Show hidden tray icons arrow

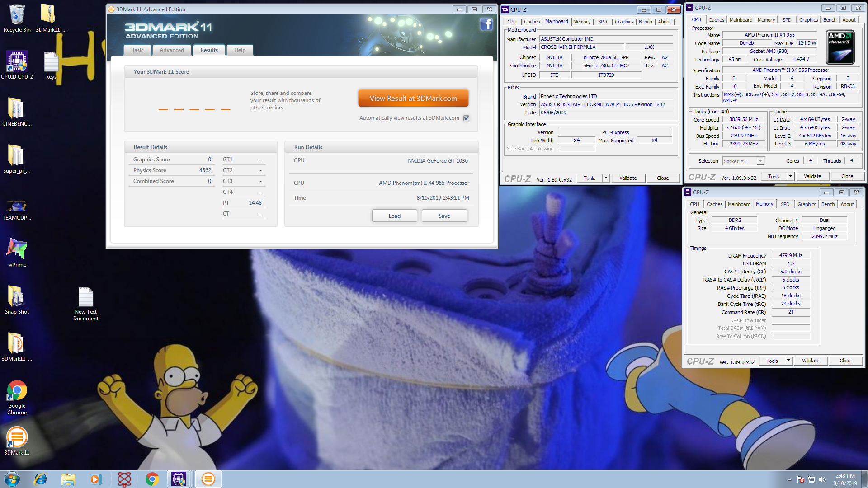789,479
